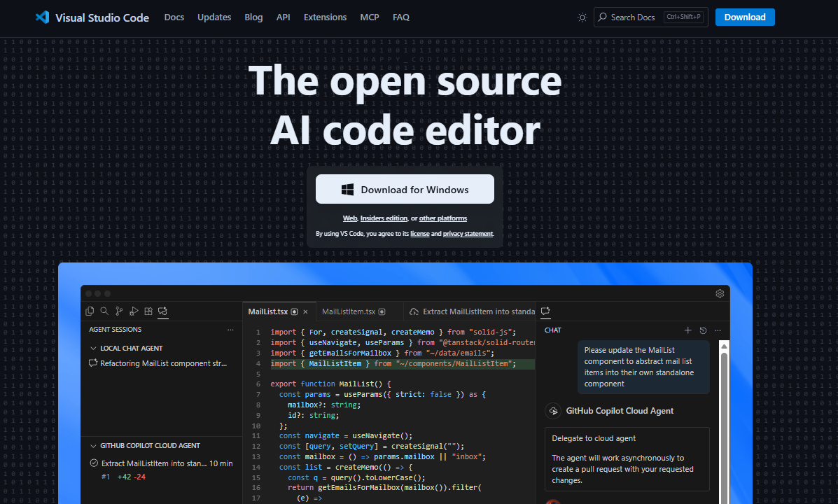Click the blue Download button in header
The height and width of the screenshot is (504, 838).
(x=745, y=17)
